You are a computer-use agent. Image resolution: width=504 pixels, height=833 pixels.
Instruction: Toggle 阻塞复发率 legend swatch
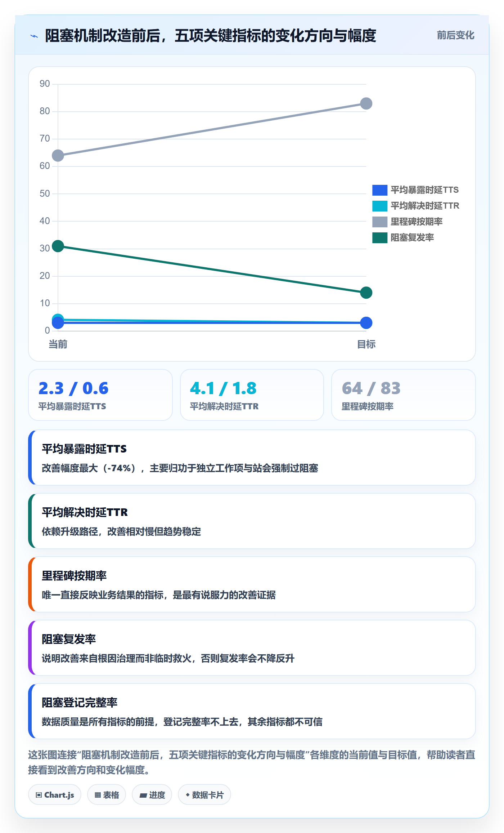click(379, 237)
